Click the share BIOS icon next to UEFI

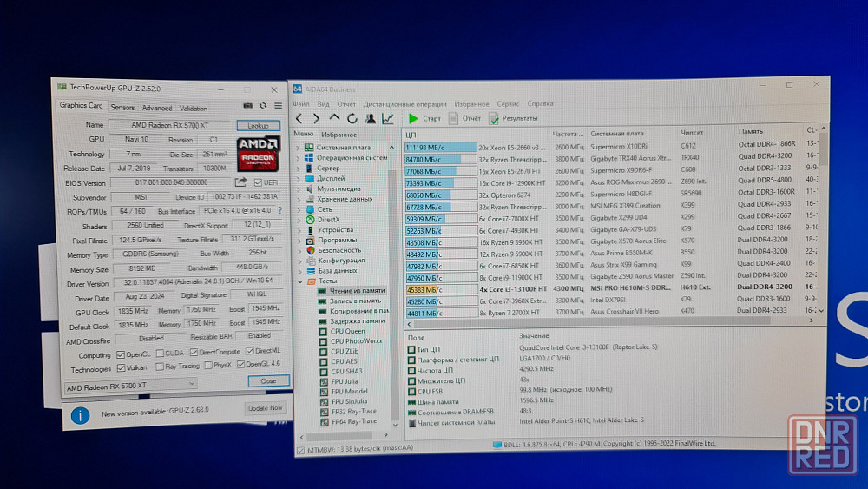[240, 182]
